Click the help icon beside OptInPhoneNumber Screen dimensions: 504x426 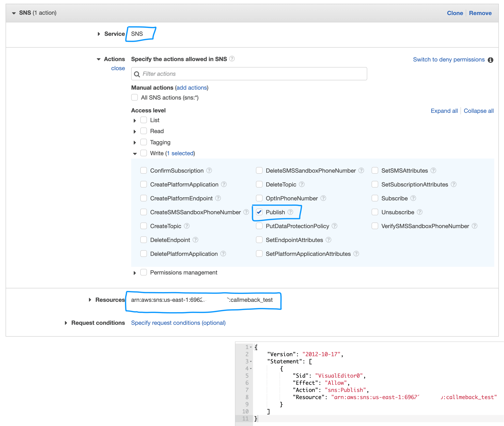(323, 198)
